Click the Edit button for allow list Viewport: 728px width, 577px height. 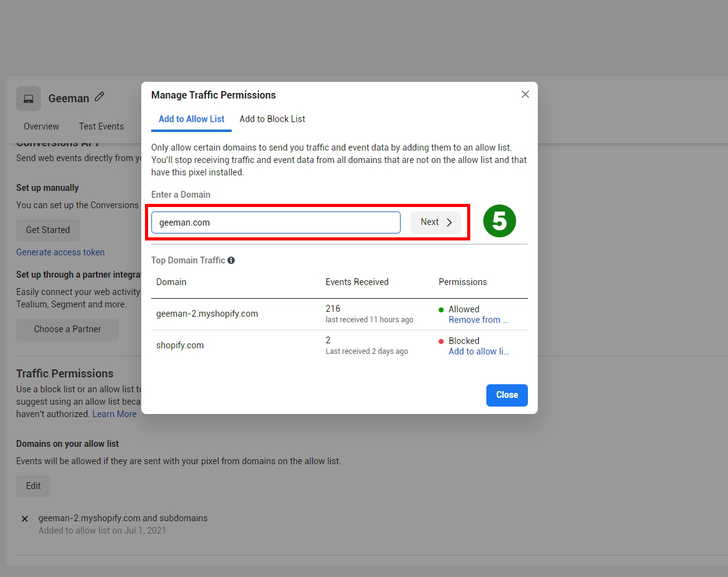(33, 486)
